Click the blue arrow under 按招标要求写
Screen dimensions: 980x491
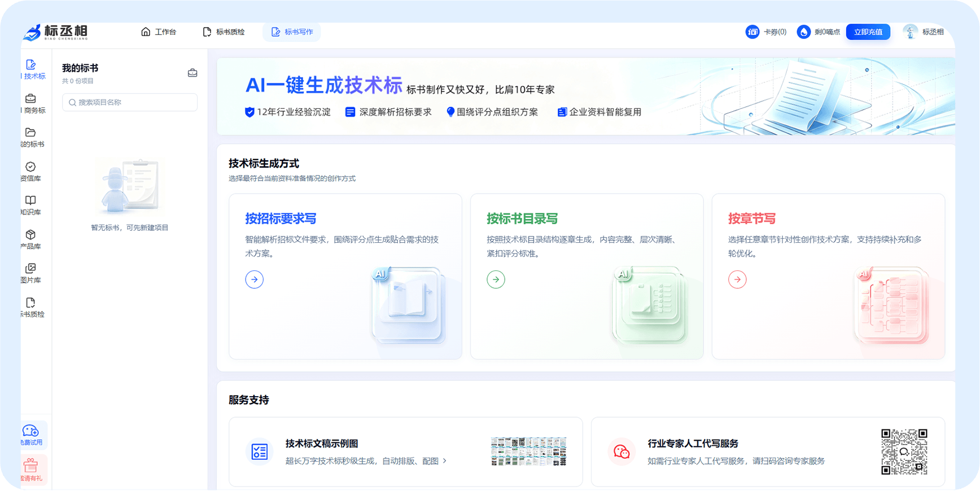coord(255,279)
